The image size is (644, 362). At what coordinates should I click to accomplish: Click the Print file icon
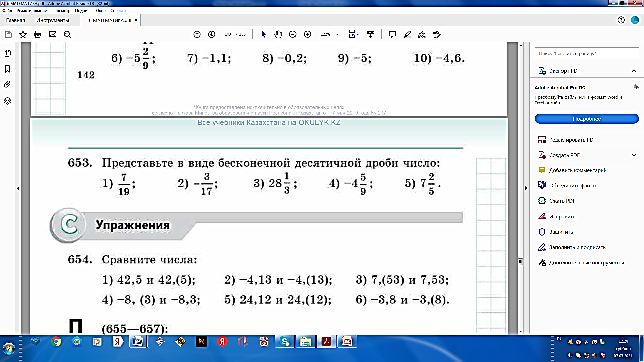pyautogui.click(x=38, y=34)
